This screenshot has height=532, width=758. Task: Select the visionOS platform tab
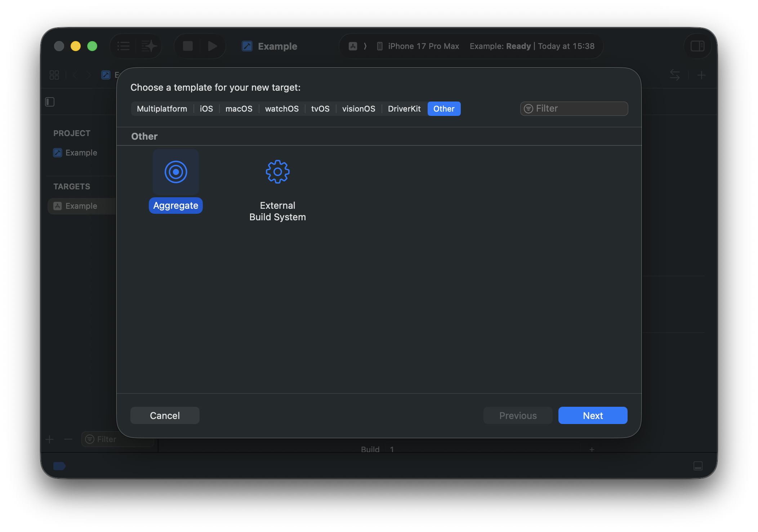[x=358, y=109]
